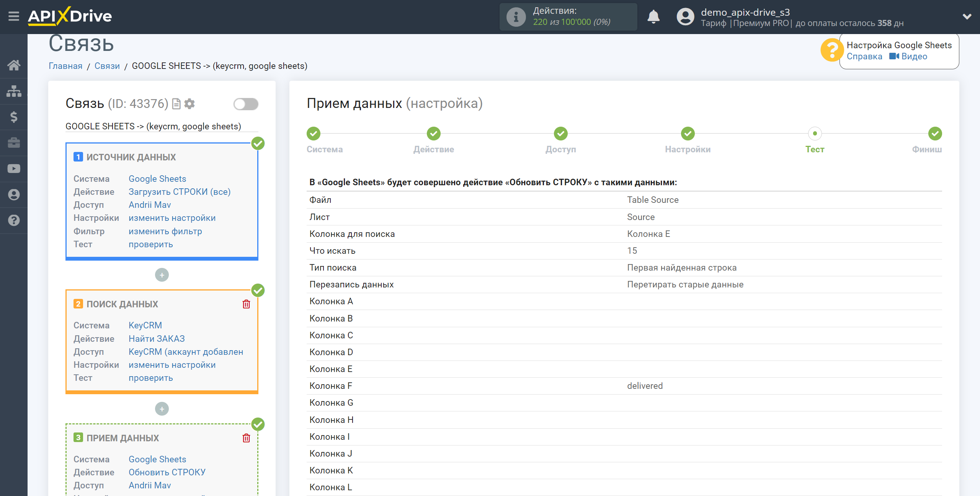Click KeyCRM (аккаунт добавлен access link

coord(186,352)
